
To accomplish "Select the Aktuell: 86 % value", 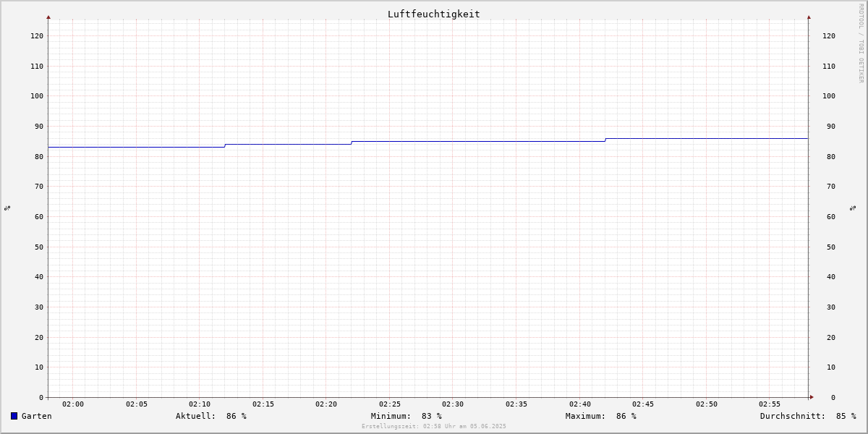I will pyautogui.click(x=211, y=416).
